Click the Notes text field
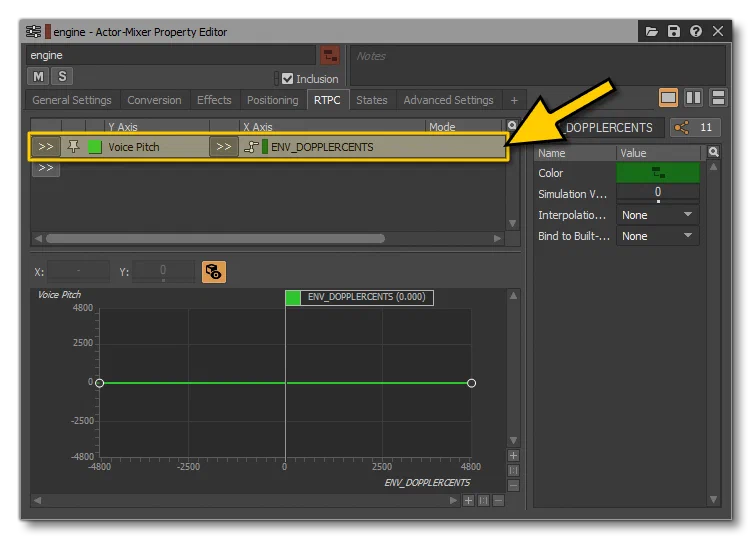This screenshot has width=752, height=540. (538, 65)
